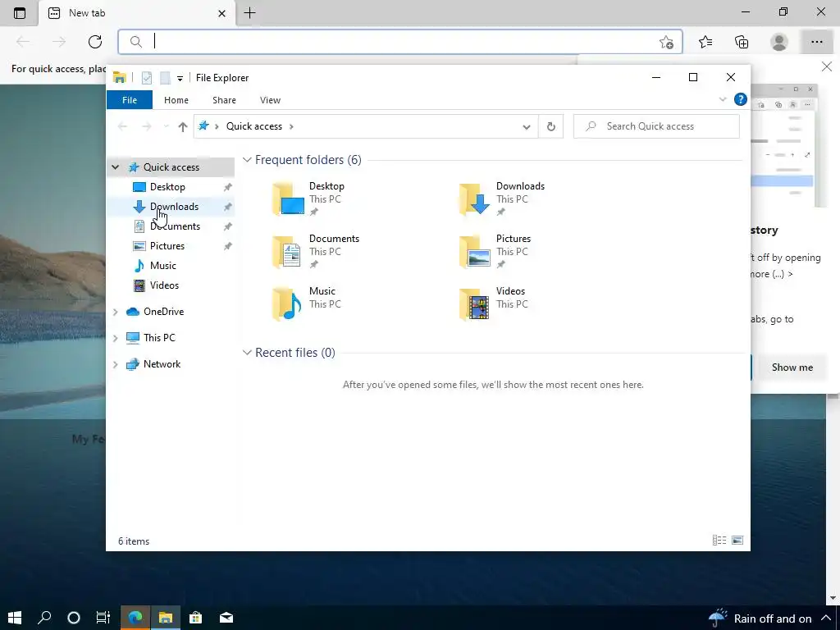Screen dimensions: 840x630
Task: Open Edge Collections icon
Action: [x=742, y=42]
